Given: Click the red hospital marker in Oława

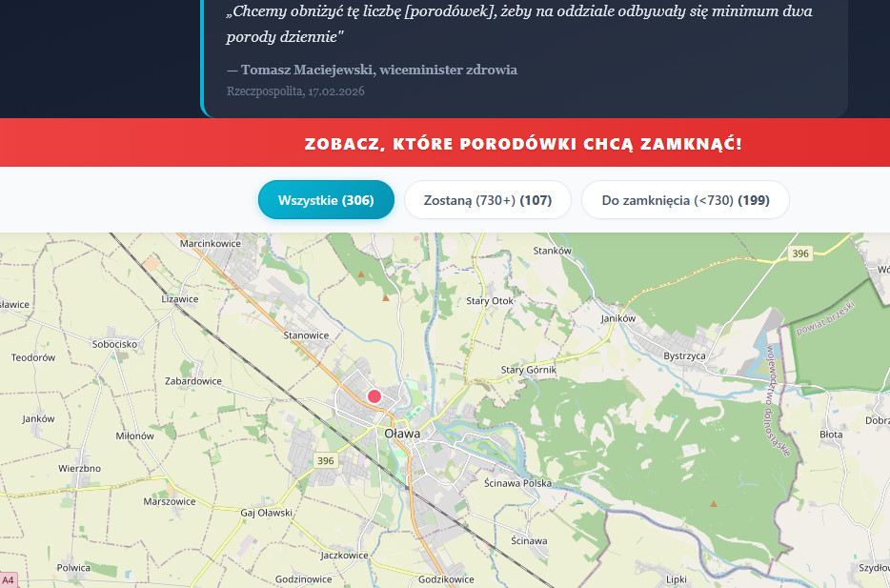Looking at the screenshot, I should 374,396.
